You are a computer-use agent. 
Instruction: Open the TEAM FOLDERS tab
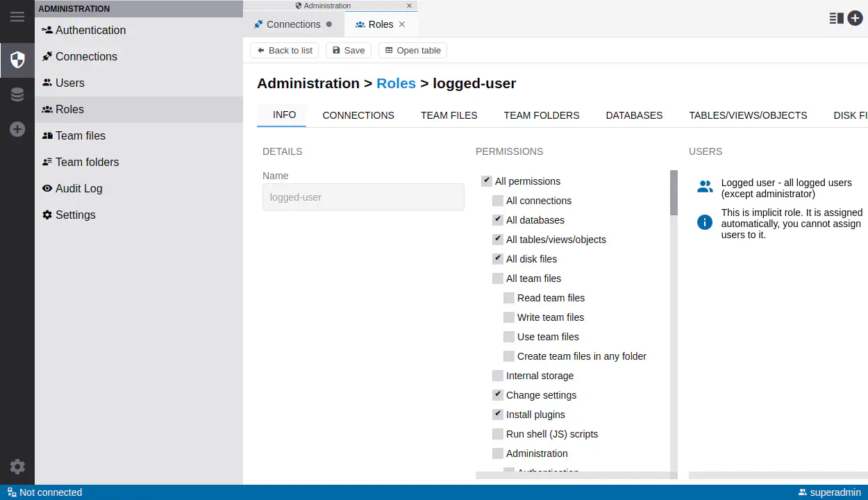[541, 115]
